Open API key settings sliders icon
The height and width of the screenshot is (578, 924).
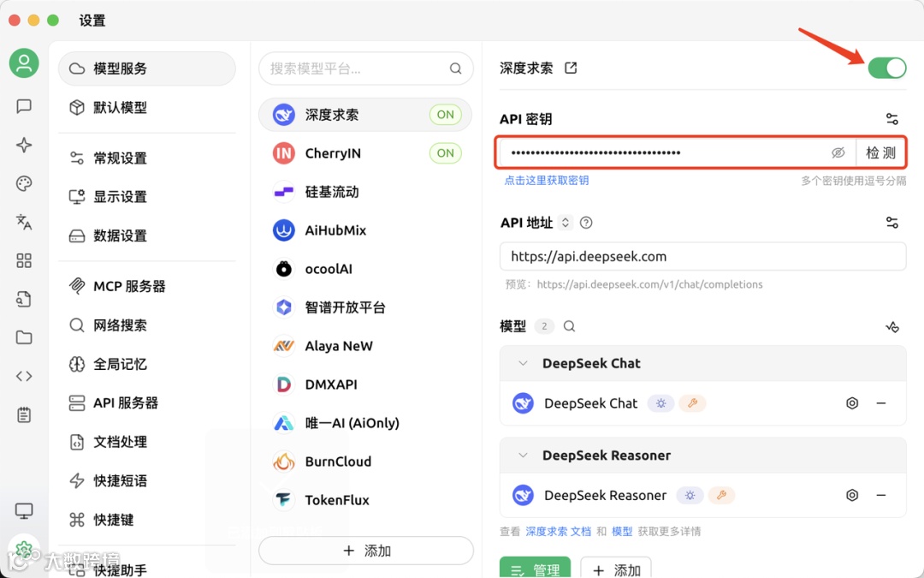coord(892,119)
